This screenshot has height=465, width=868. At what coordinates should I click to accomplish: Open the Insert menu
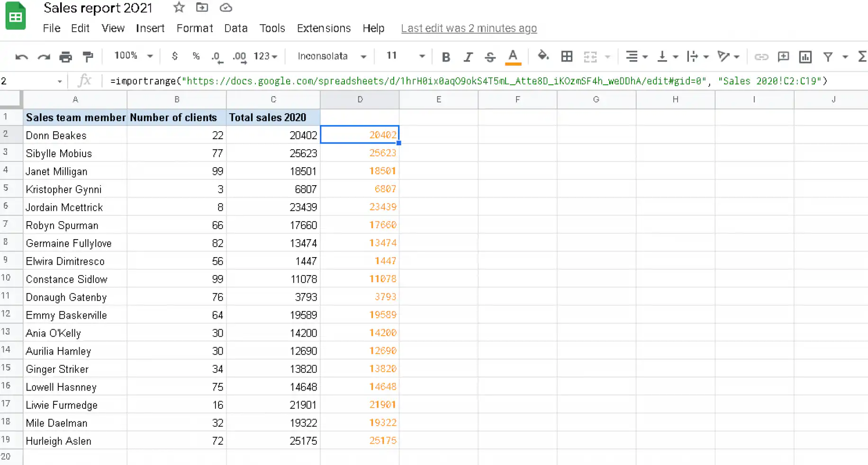point(150,28)
